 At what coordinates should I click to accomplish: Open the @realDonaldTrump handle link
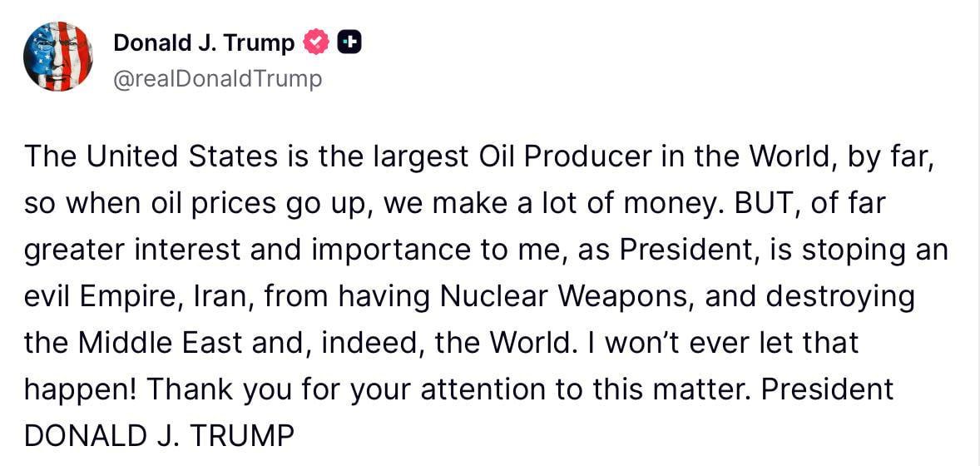pos(216,79)
